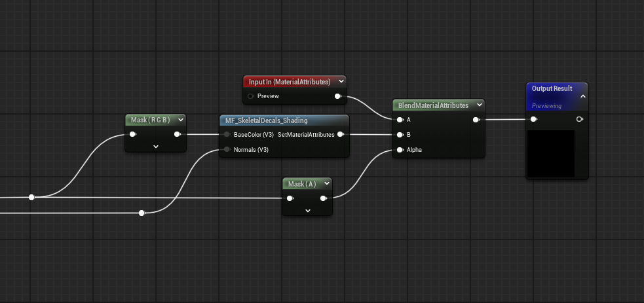Expand the Mask (R G B) bottom chevron

(x=156, y=147)
